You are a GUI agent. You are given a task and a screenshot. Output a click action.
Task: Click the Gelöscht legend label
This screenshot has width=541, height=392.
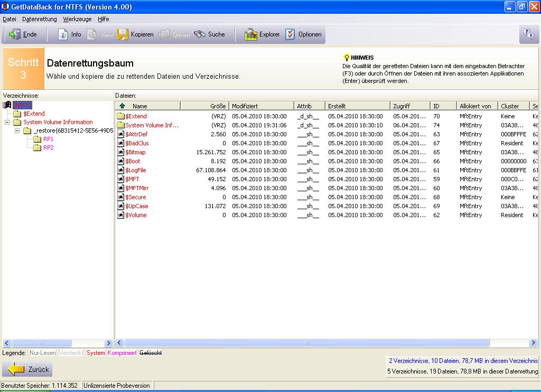(151, 353)
